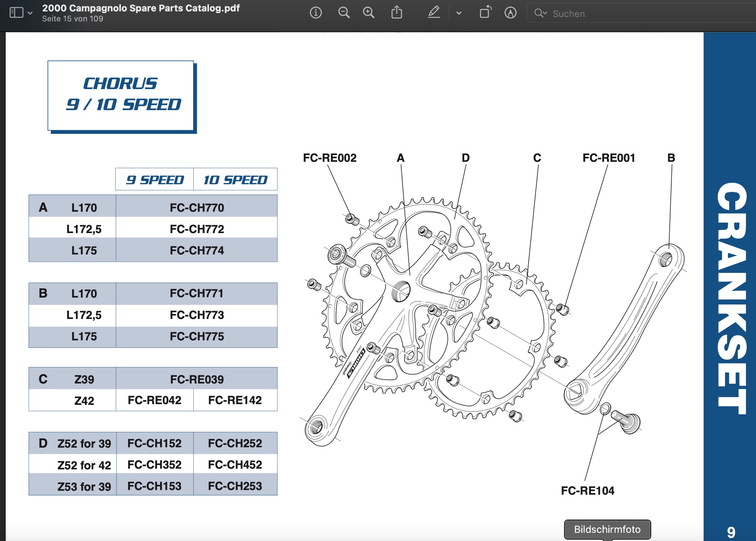The image size is (756, 541).
Task: Rotate the page with rotate icon
Action: (485, 12)
